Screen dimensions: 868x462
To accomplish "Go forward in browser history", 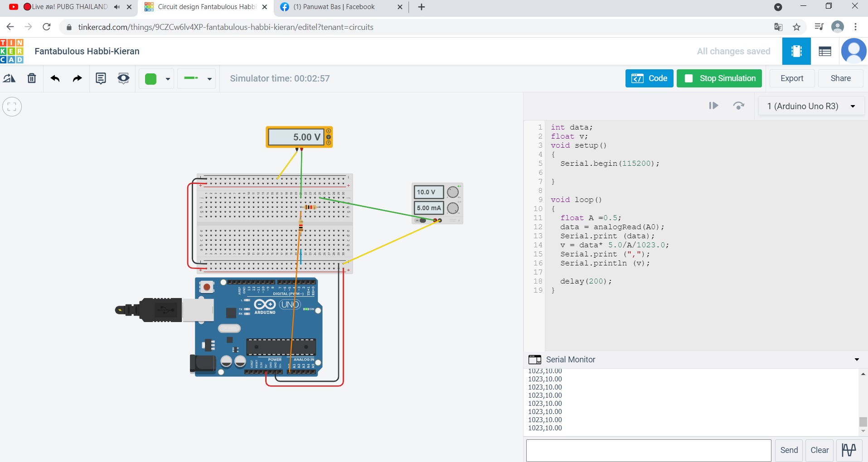I will click(x=28, y=27).
